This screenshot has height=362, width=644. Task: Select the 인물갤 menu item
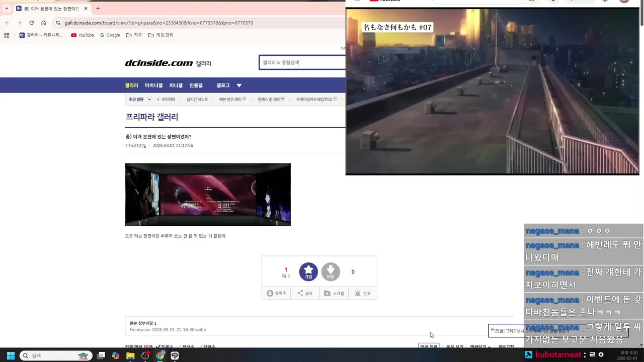[x=196, y=85]
